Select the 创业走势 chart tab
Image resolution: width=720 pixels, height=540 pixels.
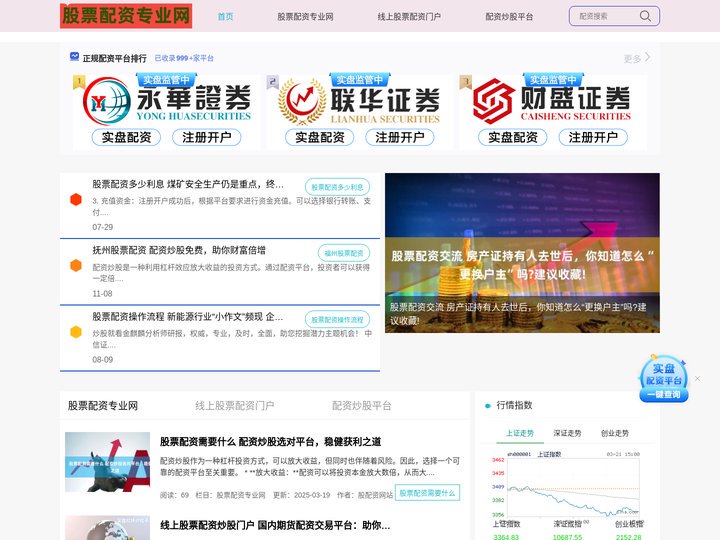(615, 433)
